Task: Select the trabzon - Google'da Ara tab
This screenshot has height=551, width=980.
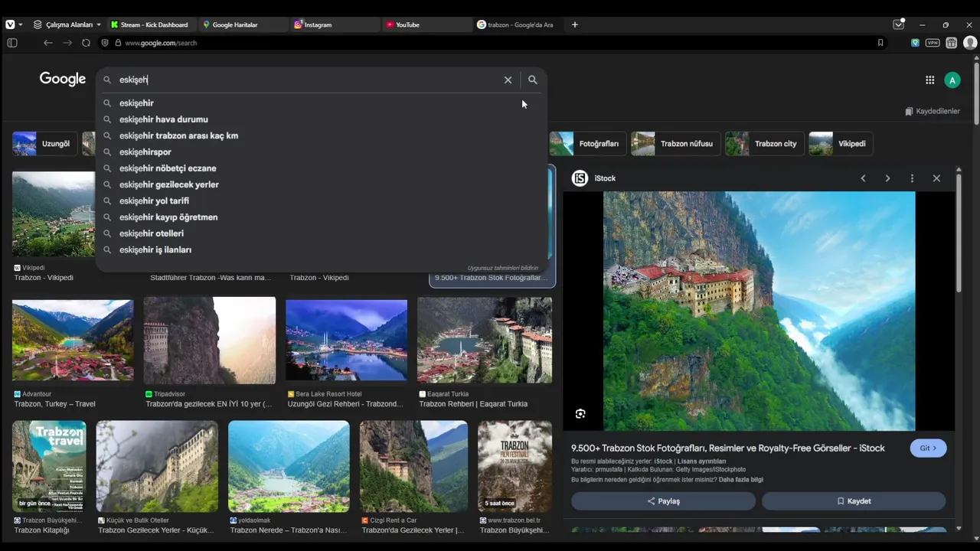Action: 518,24
